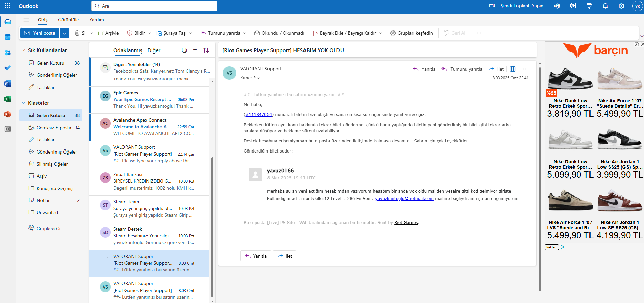Expand Yeni posta dropdown arrow
The image size is (644, 303).
(64, 33)
